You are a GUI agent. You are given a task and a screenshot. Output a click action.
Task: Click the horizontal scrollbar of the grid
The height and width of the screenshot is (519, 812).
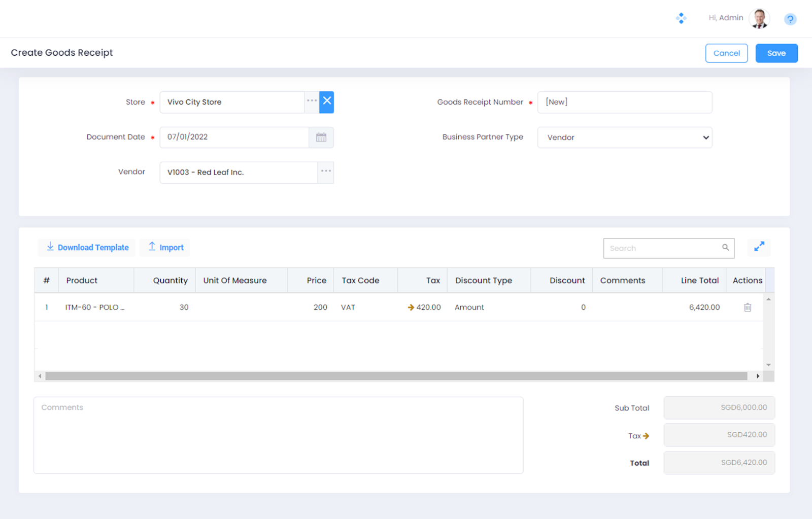click(x=396, y=376)
